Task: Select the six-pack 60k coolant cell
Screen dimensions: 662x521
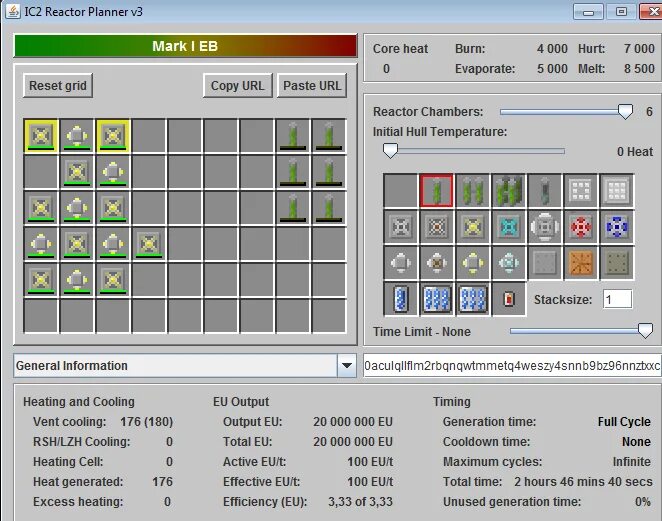Action: (473, 299)
